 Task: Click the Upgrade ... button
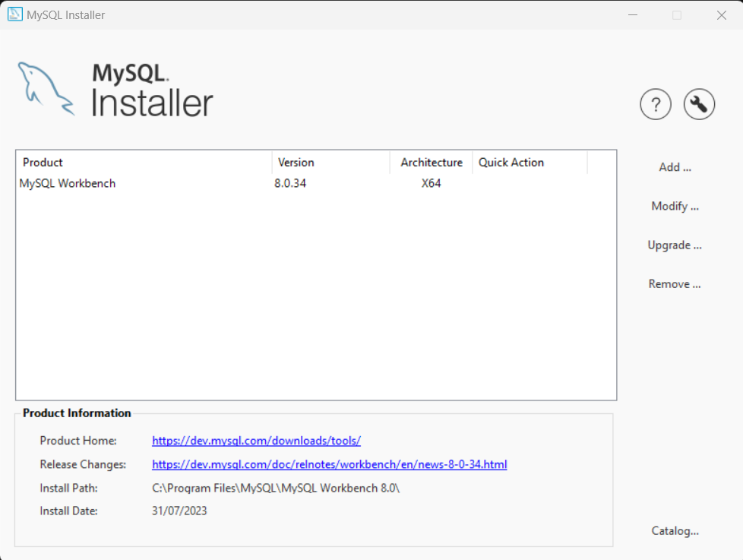pyautogui.click(x=675, y=245)
